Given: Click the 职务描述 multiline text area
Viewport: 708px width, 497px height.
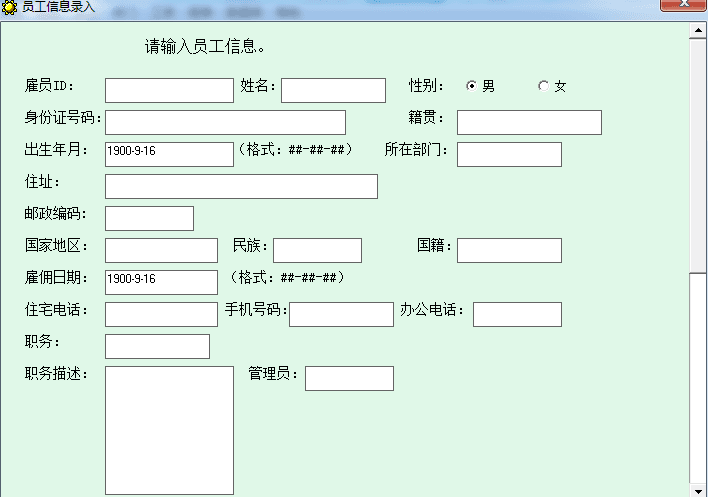Looking at the screenshot, I should 169,430.
